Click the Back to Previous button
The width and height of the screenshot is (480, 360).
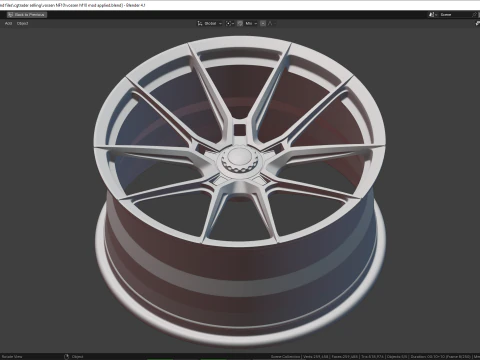pos(27,15)
